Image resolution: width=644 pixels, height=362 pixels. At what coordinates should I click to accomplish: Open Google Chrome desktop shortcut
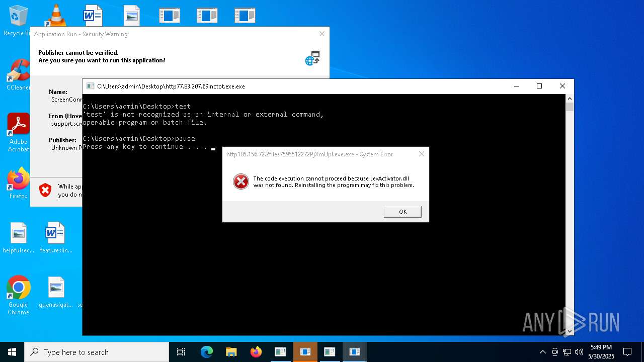point(19,296)
